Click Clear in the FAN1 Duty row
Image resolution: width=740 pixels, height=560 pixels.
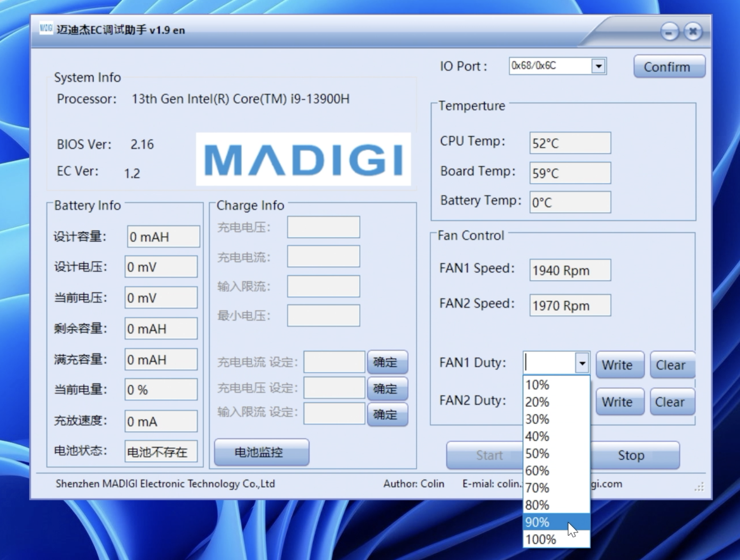point(672,365)
